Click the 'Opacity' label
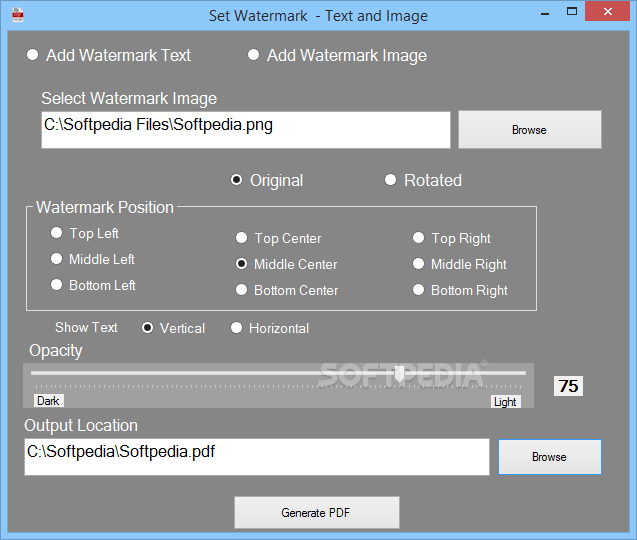 pos(56,351)
